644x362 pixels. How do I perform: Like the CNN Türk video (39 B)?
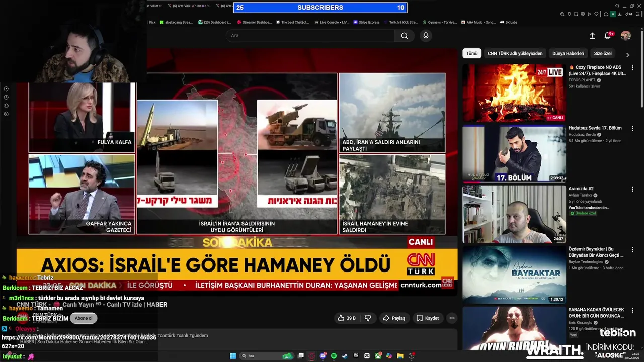347,318
